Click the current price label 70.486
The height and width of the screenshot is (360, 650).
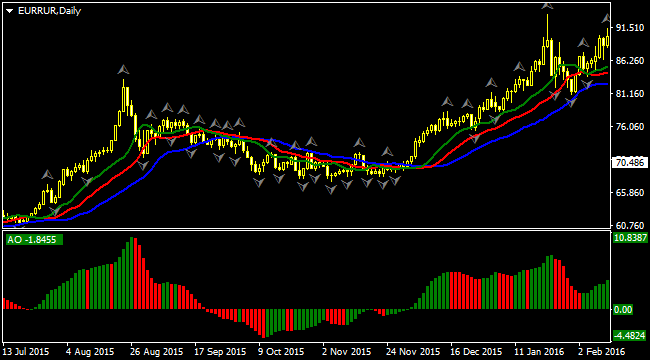tap(630, 163)
